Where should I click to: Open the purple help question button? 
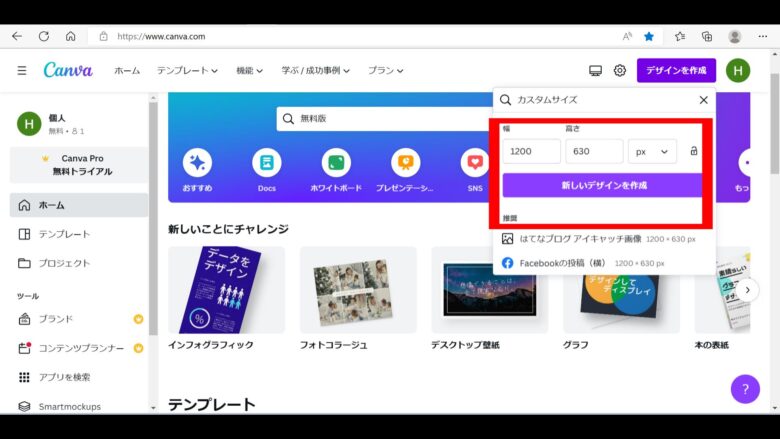pyautogui.click(x=745, y=389)
